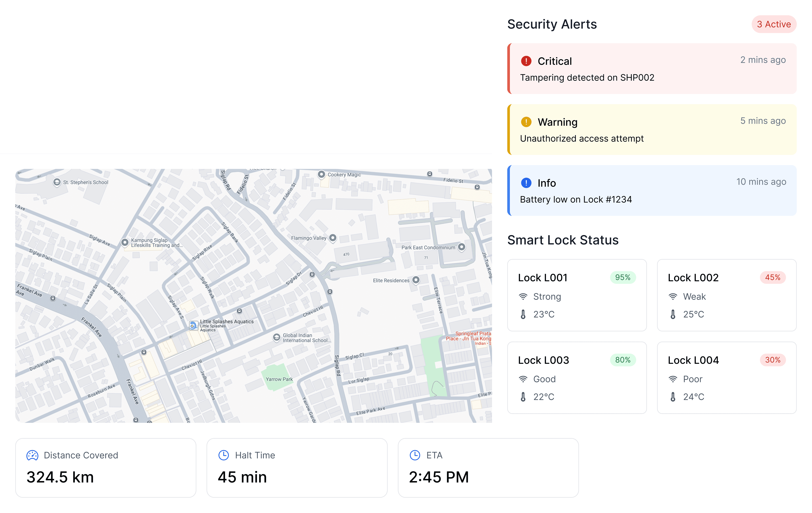Click Lock L003 thermometer icon
This screenshot has width=812, height=513.
click(523, 397)
